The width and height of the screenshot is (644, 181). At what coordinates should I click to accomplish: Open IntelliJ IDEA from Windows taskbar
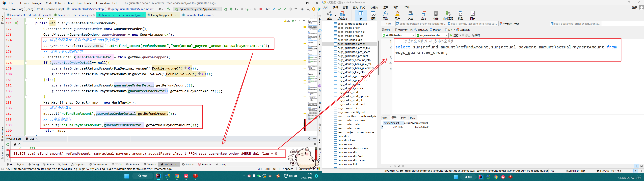(158, 176)
